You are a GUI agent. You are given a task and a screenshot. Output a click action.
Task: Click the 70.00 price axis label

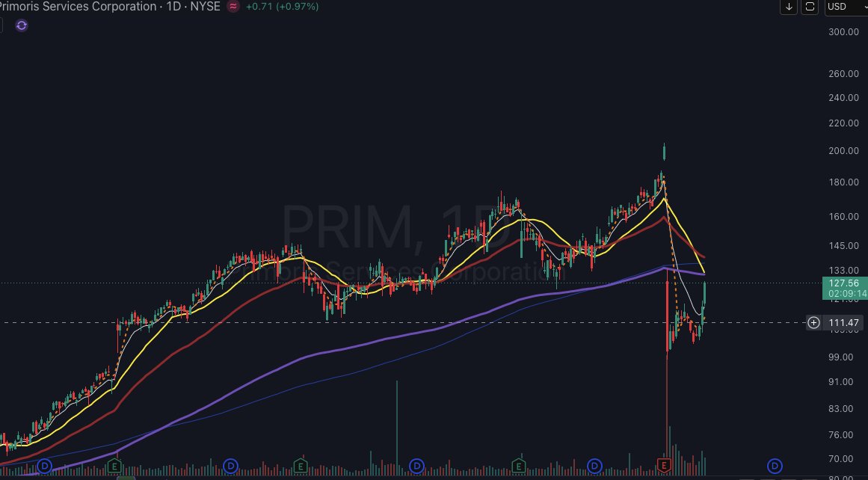pos(840,458)
